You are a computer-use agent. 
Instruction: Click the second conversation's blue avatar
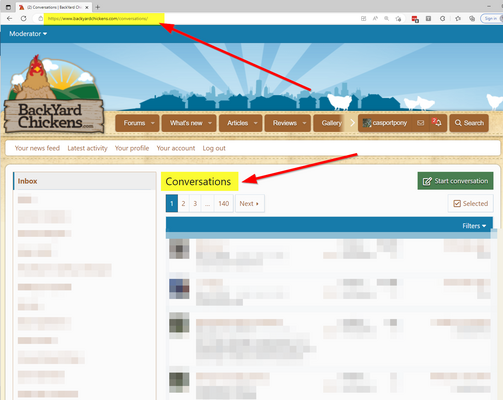tap(179, 289)
